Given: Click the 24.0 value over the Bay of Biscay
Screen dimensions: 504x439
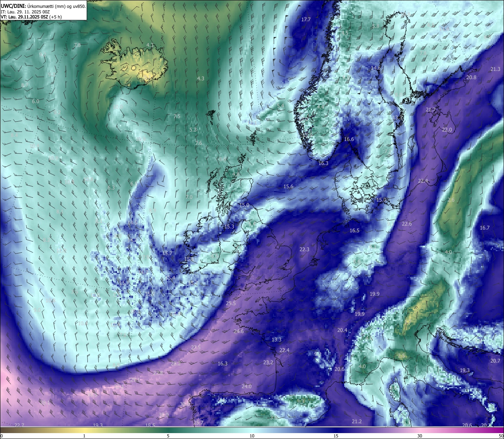Looking at the screenshot, I should [246, 387].
